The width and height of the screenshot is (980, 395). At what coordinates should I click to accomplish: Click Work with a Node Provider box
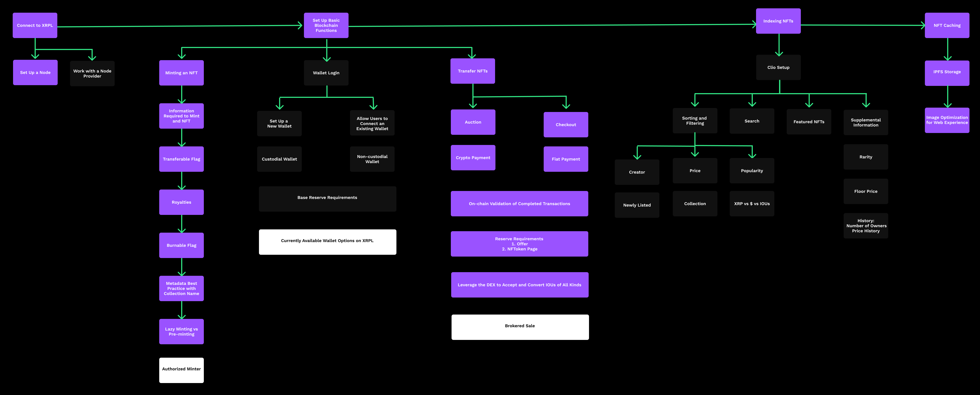coord(92,73)
